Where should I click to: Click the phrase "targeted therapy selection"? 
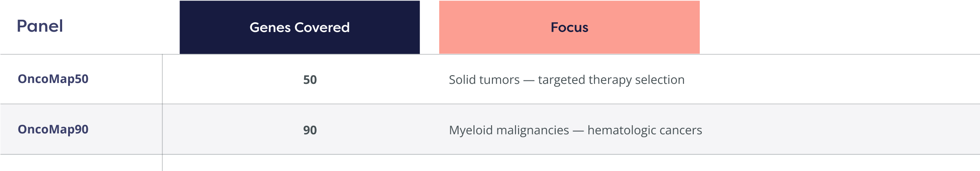(x=611, y=80)
